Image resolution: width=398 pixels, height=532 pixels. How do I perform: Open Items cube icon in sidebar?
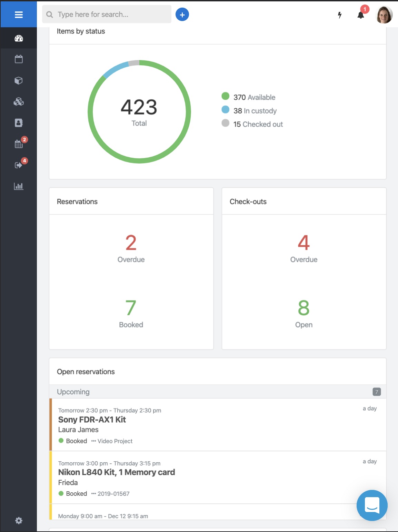(x=19, y=81)
